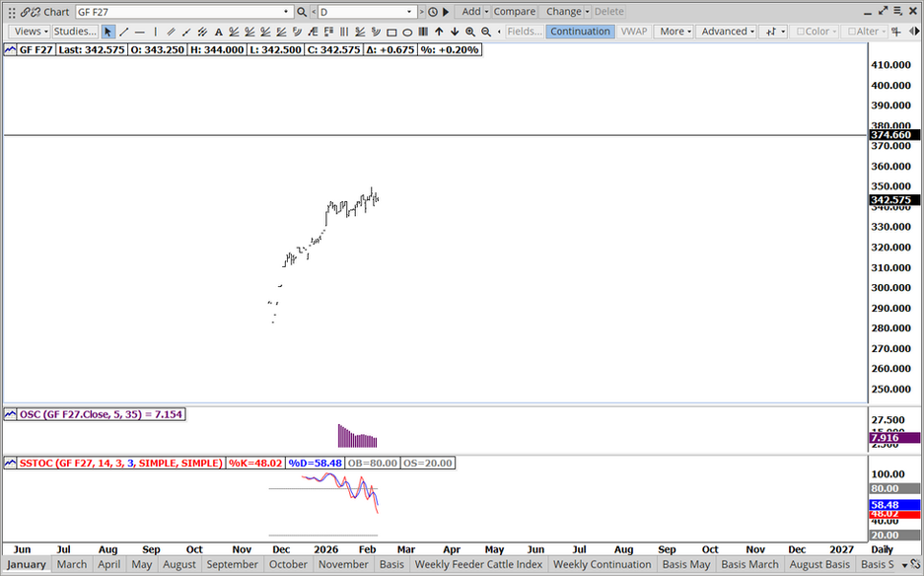Click the Studies... button
The height and width of the screenshot is (576, 924).
75,32
